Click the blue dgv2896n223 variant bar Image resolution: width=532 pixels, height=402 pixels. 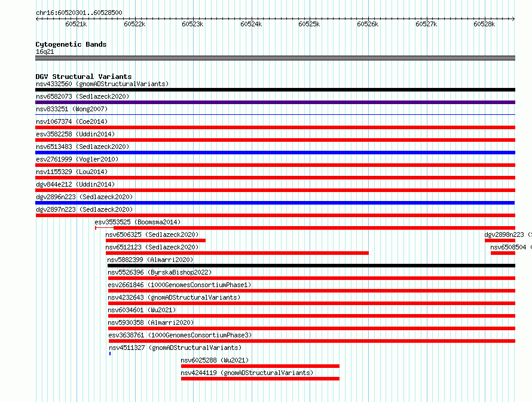pos(275,203)
